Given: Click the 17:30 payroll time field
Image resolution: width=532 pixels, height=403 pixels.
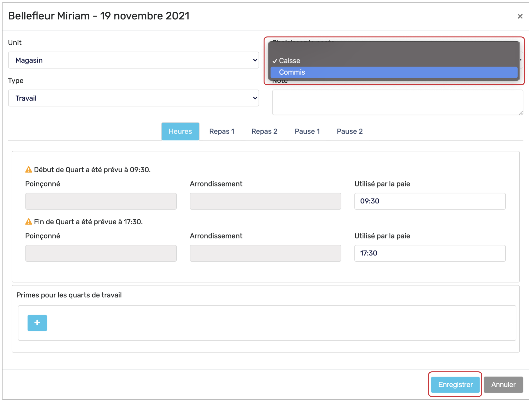Looking at the screenshot, I should 429,253.
